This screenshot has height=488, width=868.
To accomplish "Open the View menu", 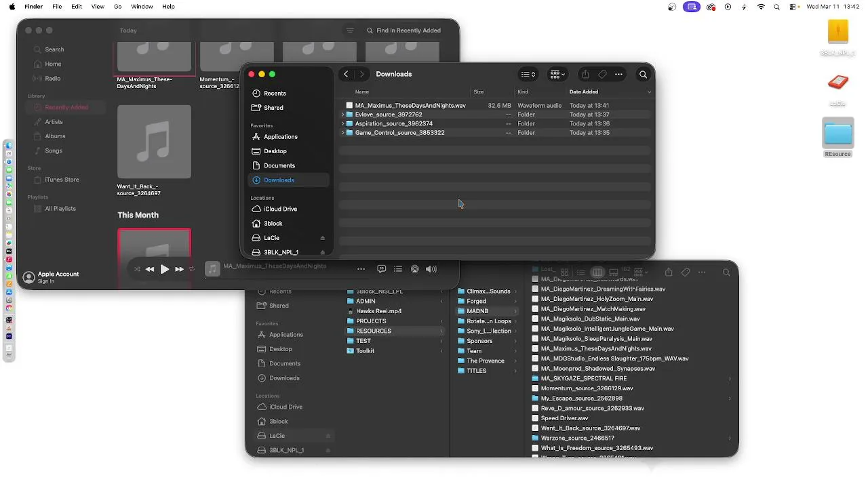I will (x=98, y=7).
